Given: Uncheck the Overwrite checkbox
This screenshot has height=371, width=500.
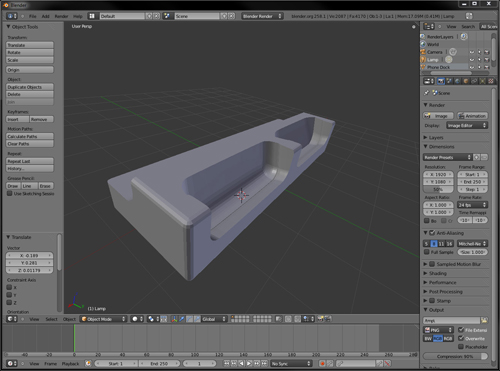Looking at the screenshot, I should tap(461, 338).
